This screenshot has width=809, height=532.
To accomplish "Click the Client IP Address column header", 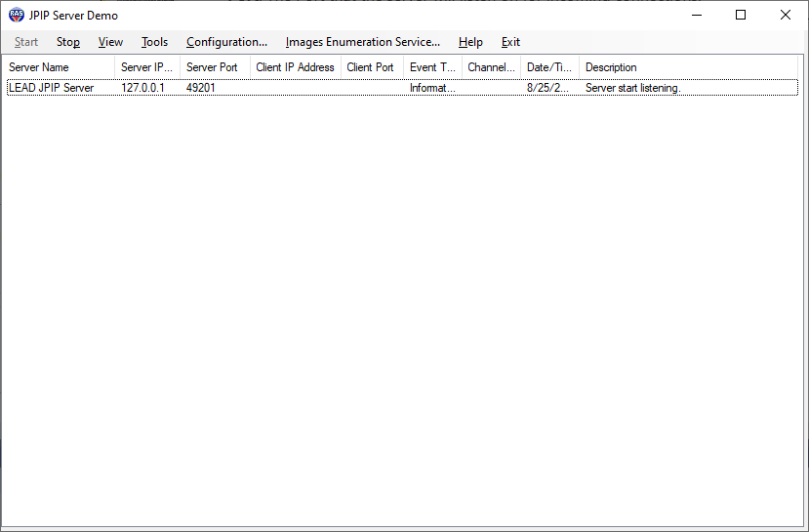I will pyautogui.click(x=295, y=67).
